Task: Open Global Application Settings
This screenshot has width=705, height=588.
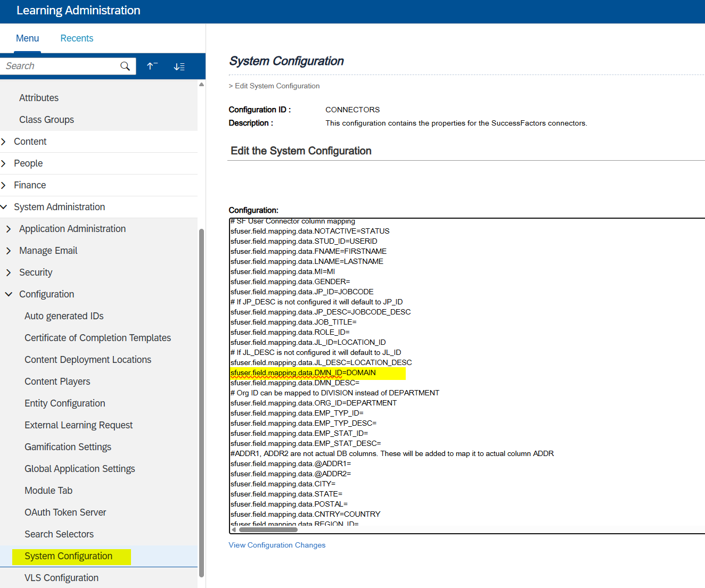Action: point(80,469)
